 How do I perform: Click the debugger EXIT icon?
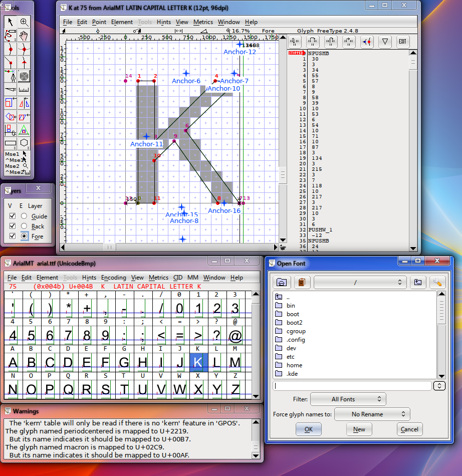click(x=402, y=42)
